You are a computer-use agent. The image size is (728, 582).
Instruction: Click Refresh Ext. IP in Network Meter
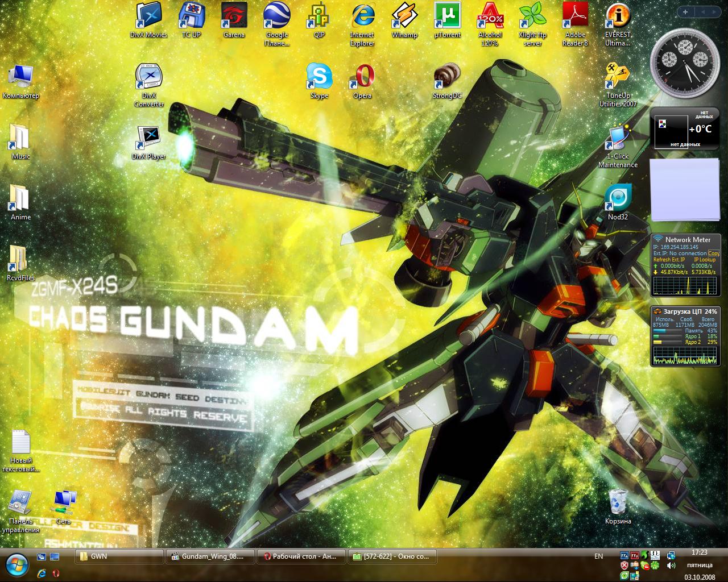coord(669,260)
